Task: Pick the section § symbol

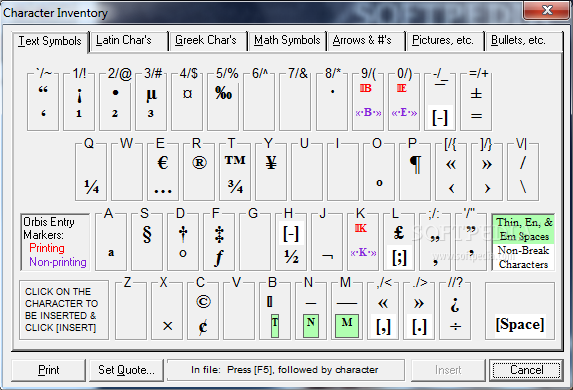Action: click(x=147, y=234)
